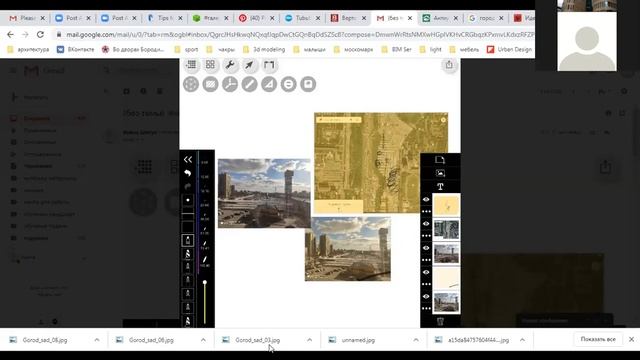Hide the black-and-white plan layer eye

(x=426, y=224)
